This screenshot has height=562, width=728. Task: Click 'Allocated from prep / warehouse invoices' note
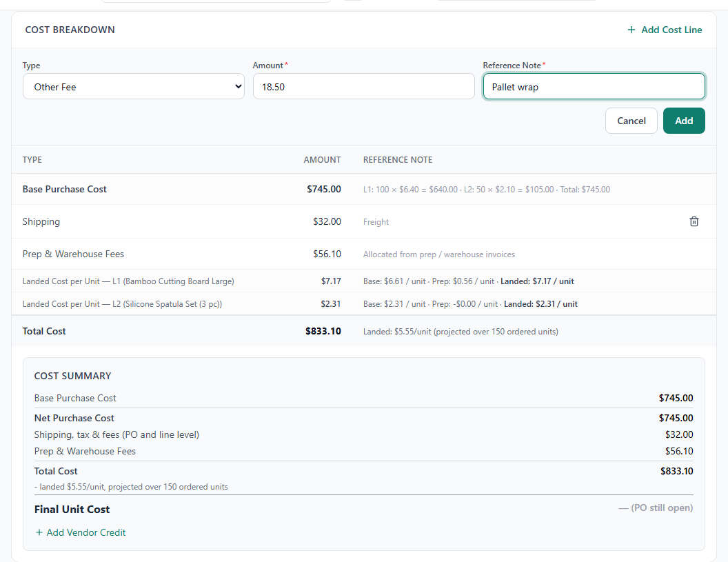click(x=438, y=254)
